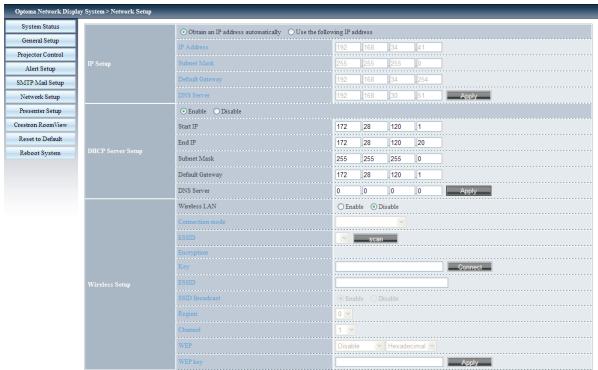Select Obtain an IP address automatically

[183, 32]
